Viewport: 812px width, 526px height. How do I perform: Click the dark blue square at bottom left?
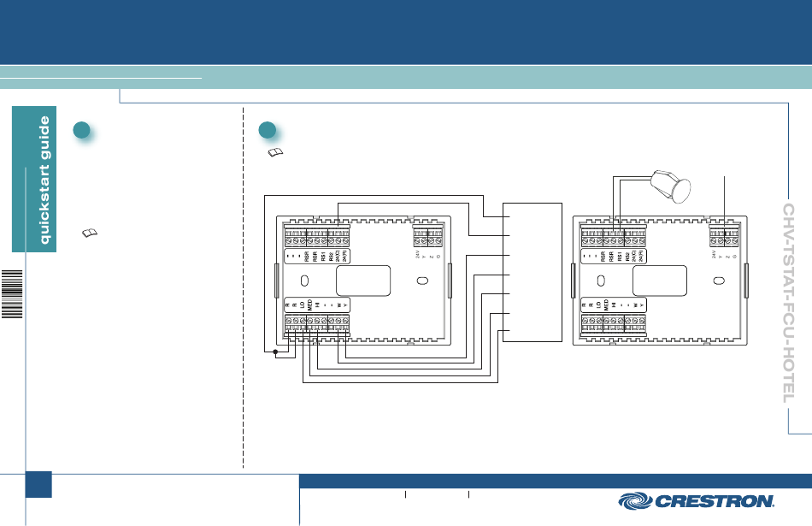point(38,485)
